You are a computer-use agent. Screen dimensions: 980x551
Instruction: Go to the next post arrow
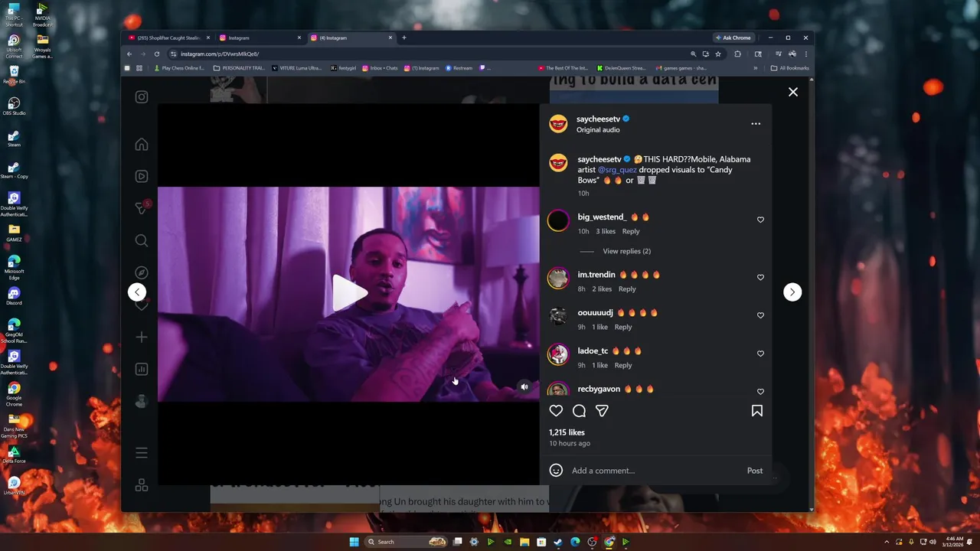coord(792,292)
